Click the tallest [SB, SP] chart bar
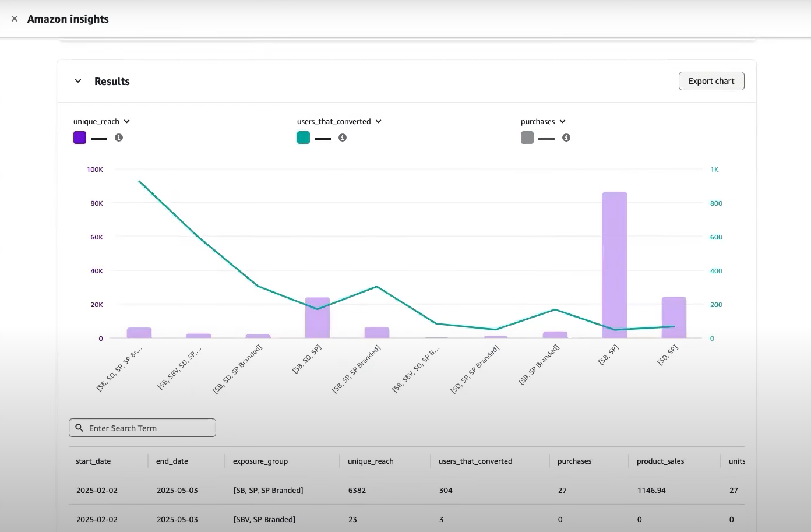This screenshot has width=811, height=532. click(615, 265)
